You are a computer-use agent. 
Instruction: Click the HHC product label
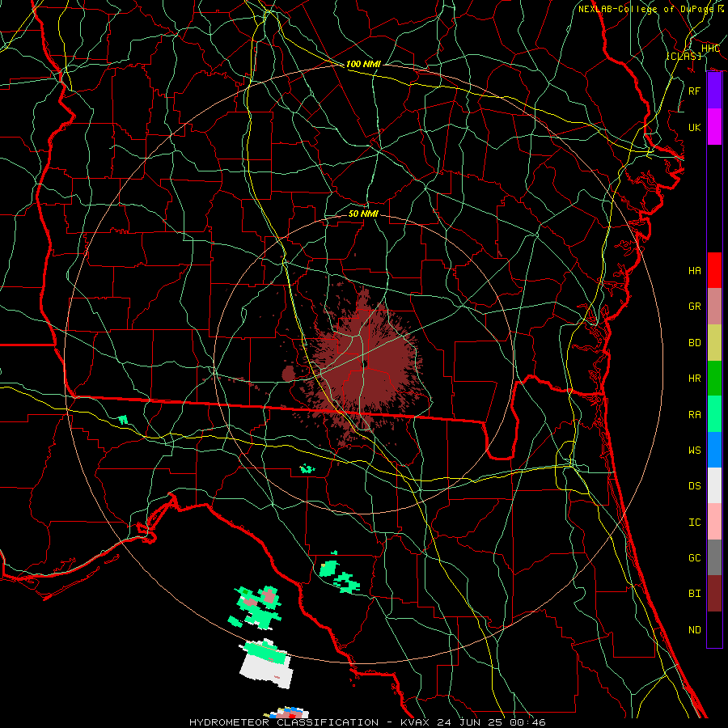[710, 49]
